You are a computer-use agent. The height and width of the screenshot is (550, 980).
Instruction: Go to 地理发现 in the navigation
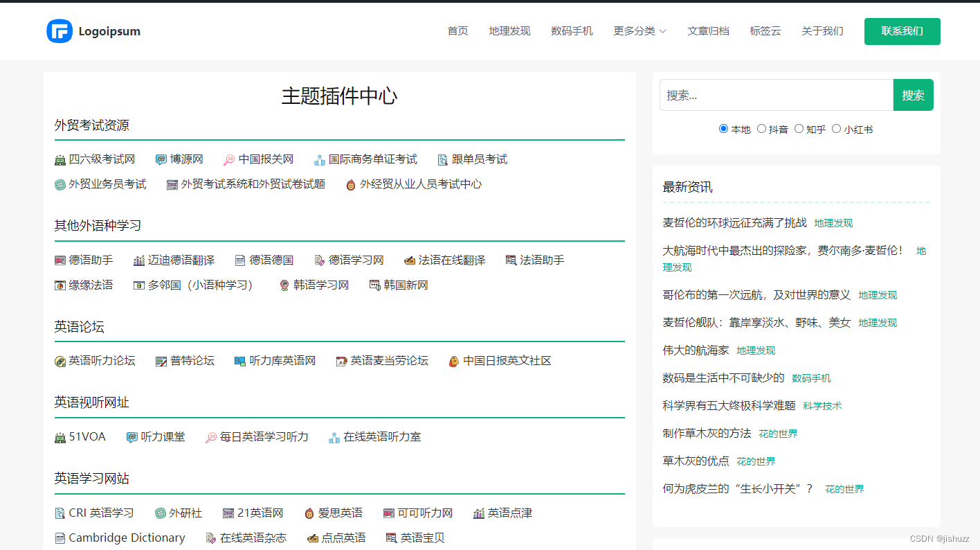[x=509, y=31]
